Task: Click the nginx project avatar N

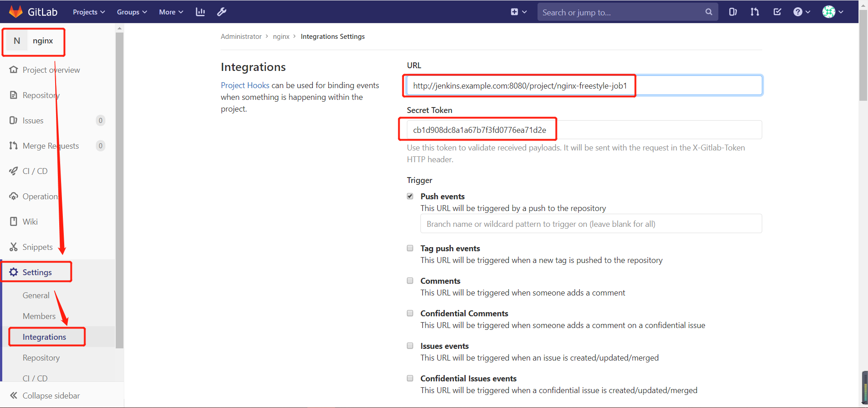Action: pyautogui.click(x=17, y=41)
